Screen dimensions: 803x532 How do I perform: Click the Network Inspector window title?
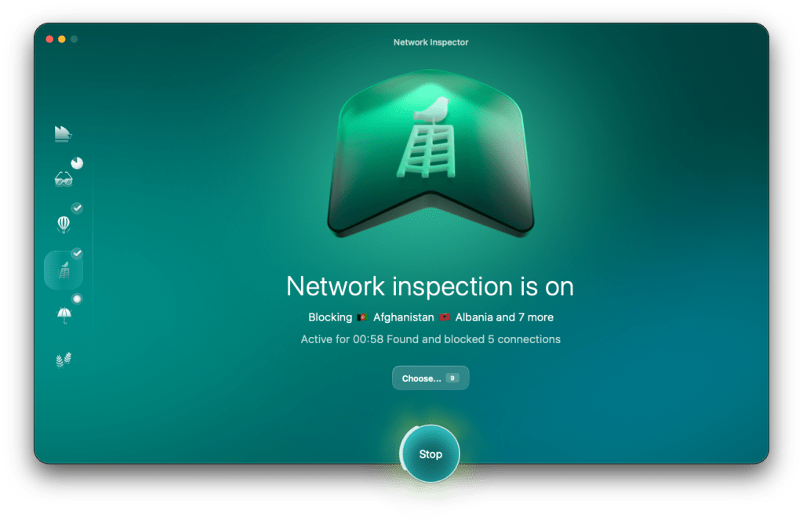pos(431,42)
